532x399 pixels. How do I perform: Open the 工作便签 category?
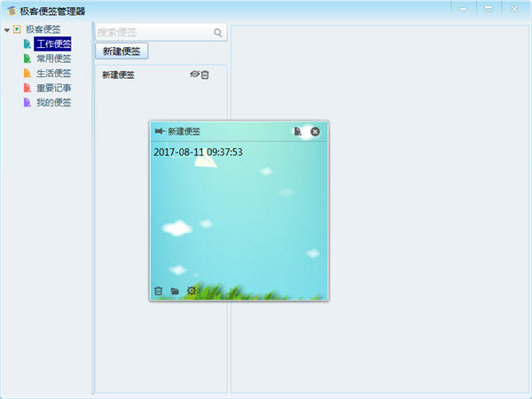[x=52, y=44]
